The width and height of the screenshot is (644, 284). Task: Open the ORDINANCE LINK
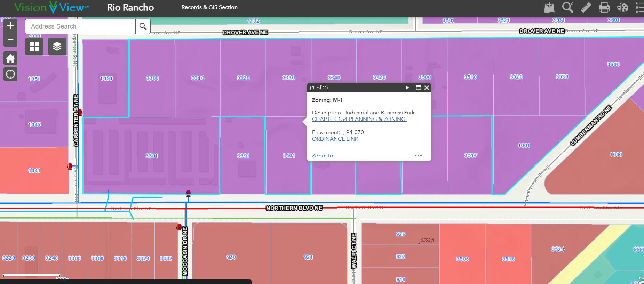(335, 139)
